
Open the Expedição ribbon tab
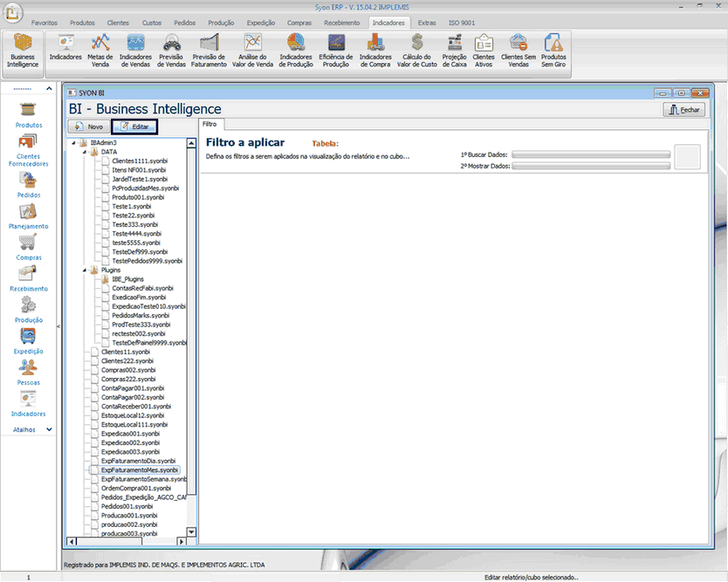(x=261, y=22)
